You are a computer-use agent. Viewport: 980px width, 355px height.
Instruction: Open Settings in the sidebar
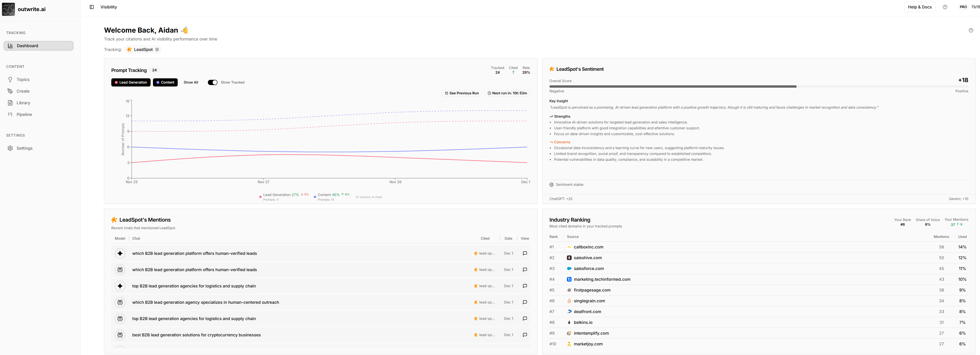pos(24,149)
